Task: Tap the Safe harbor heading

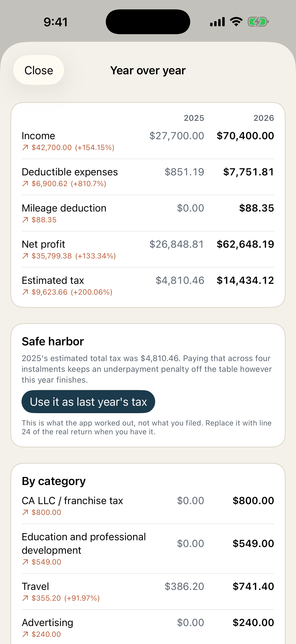Action: point(53,342)
